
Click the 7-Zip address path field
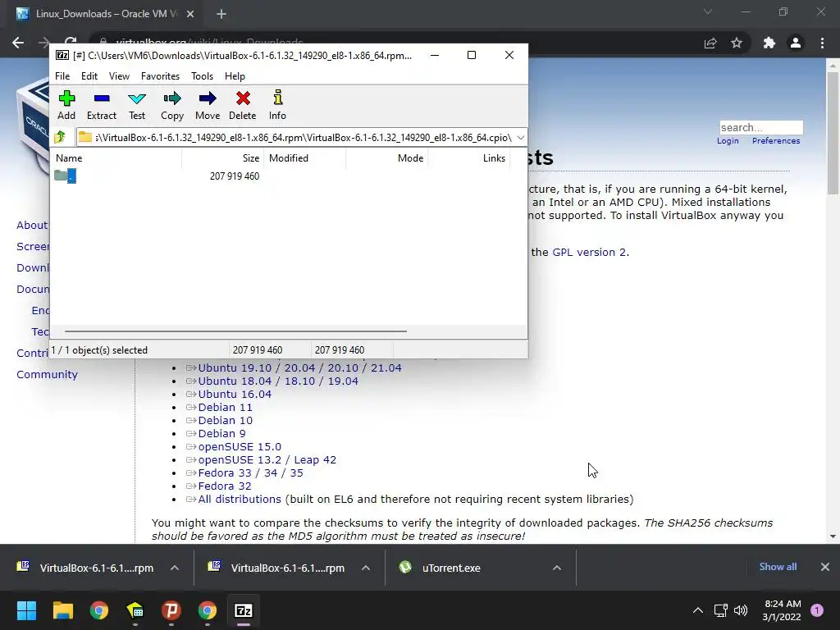coord(304,138)
